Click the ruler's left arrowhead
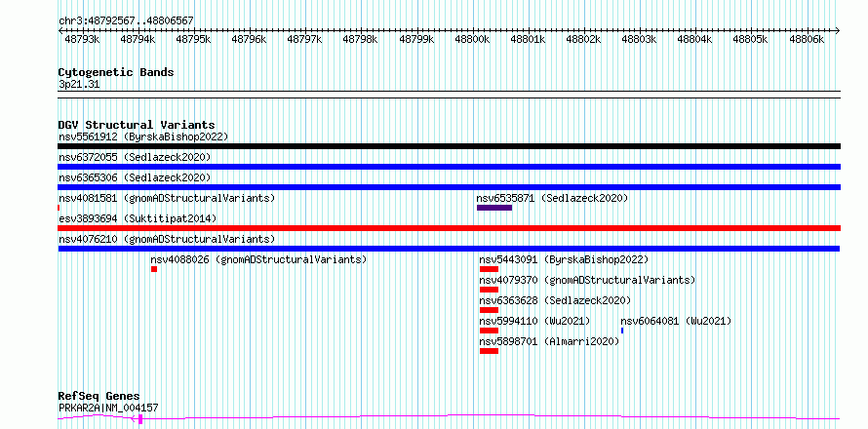Viewport: 868px width, 429px height. point(60,30)
